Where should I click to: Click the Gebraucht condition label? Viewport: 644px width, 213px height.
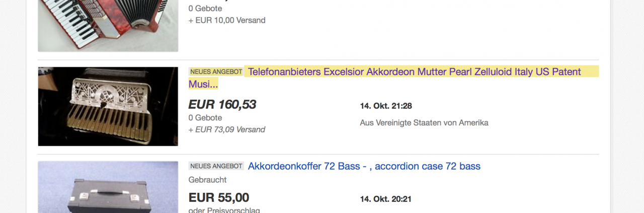(208, 180)
